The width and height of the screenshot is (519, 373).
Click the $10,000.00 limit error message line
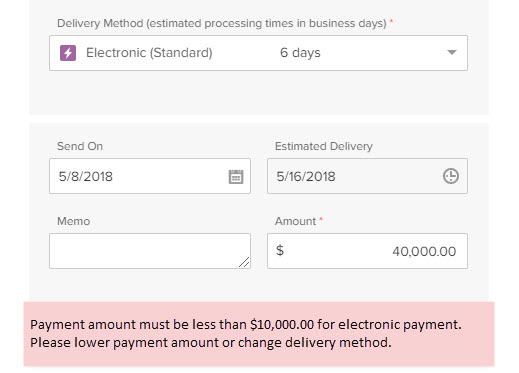(246, 324)
